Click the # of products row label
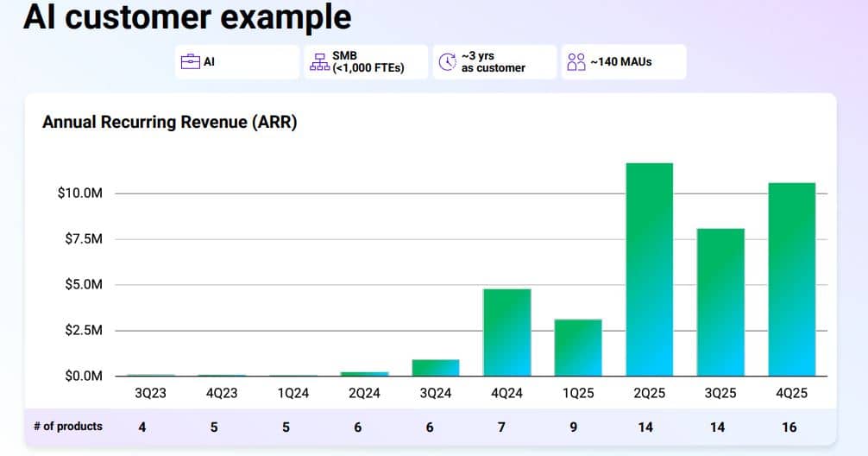The image size is (868, 456). click(68, 426)
